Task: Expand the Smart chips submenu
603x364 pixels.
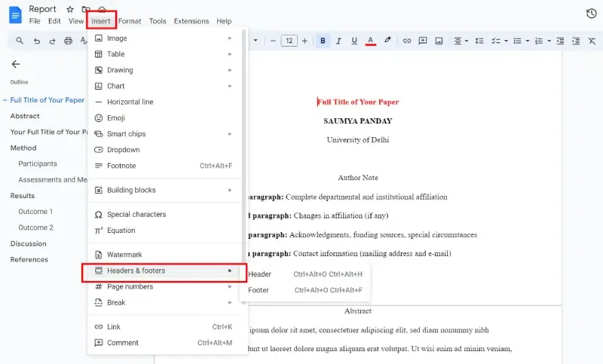Action: pyautogui.click(x=164, y=133)
